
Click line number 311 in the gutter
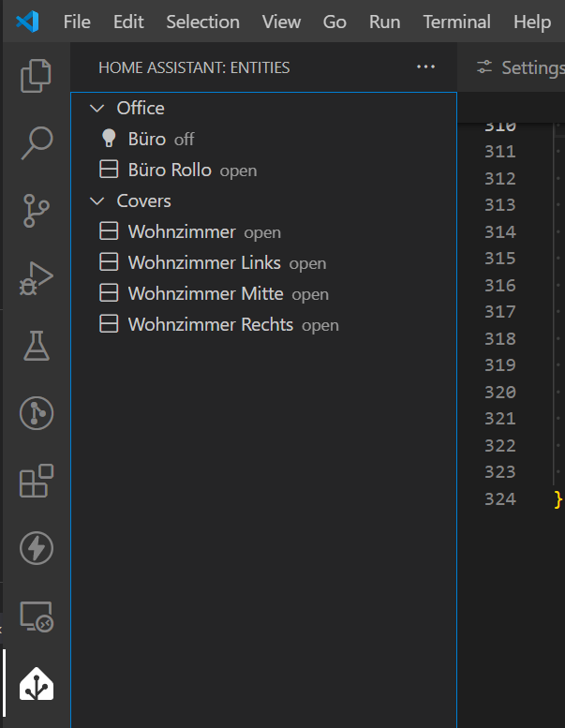coord(500,152)
